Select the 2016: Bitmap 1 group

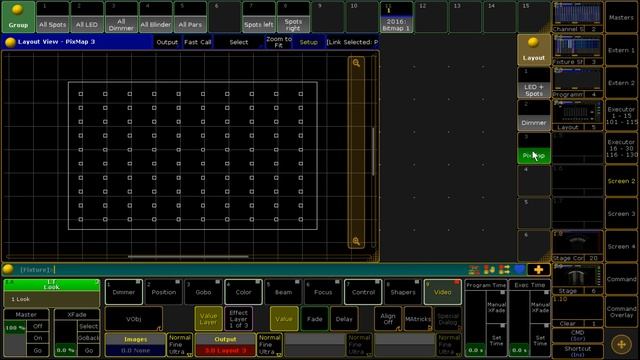coord(396,17)
